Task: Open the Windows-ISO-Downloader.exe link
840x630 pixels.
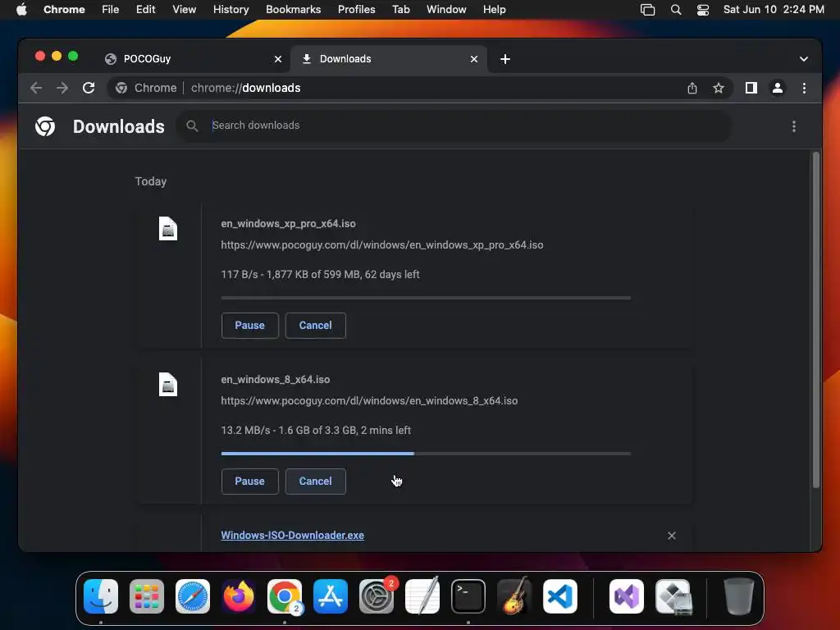Action: (293, 535)
